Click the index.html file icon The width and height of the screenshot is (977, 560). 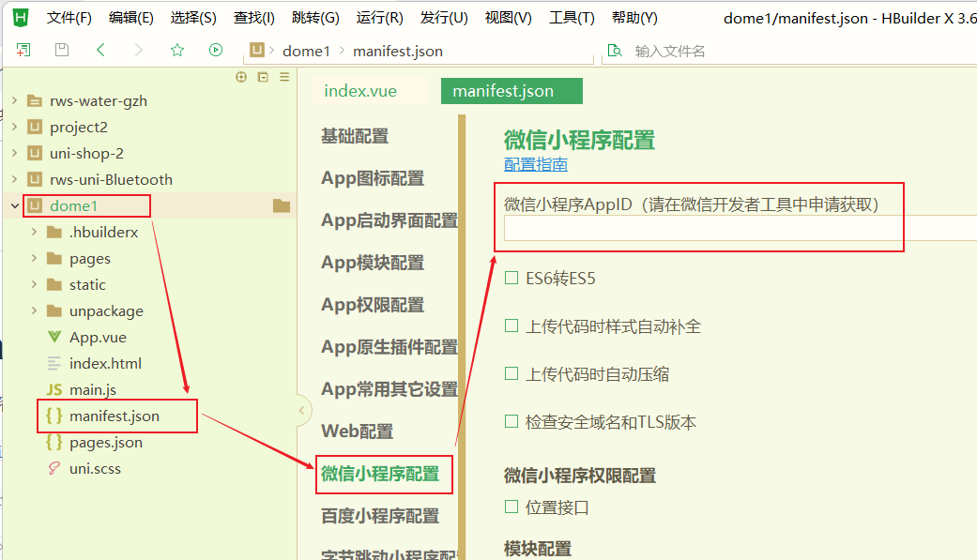[x=54, y=363]
